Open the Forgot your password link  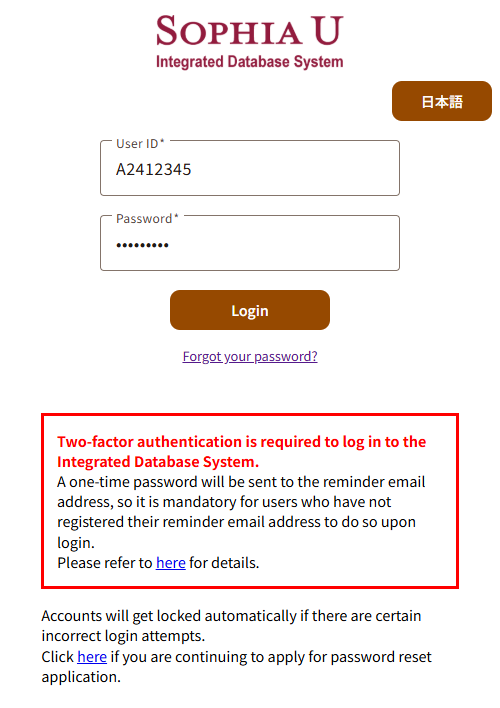pyautogui.click(x=250, y=357)
